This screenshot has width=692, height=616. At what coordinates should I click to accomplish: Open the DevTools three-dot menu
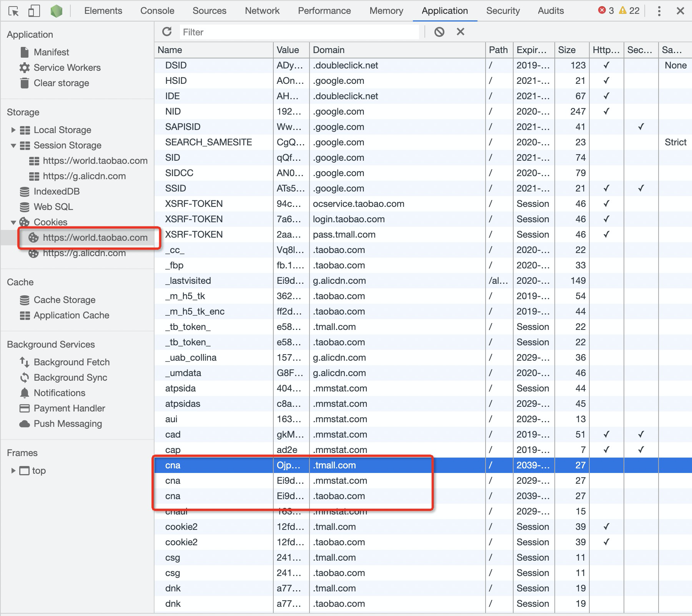tap(659, 11)
